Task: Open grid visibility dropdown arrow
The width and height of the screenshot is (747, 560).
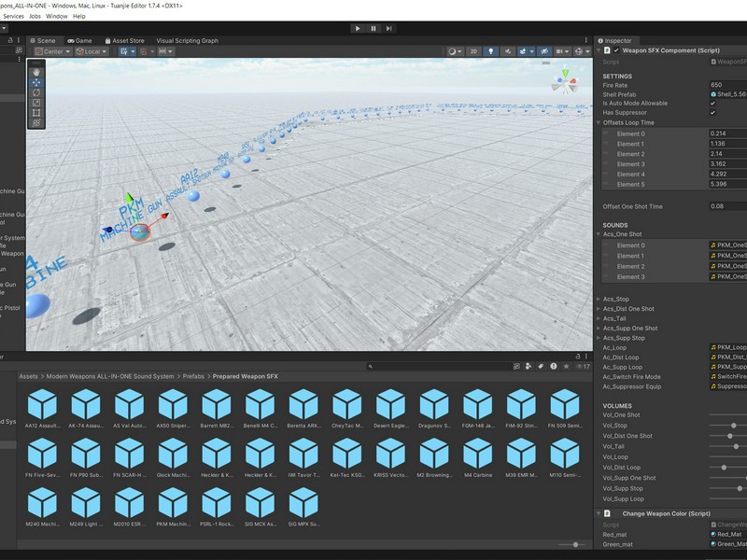Action: click(133, 51)
